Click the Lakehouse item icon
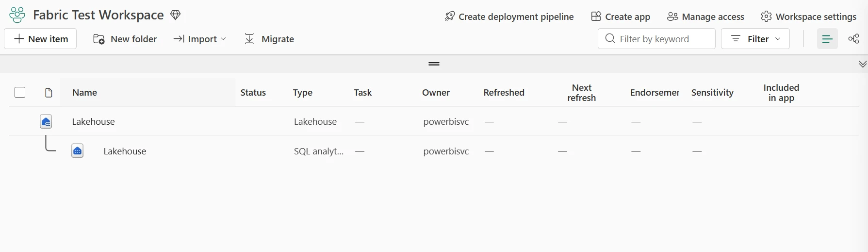The height and width of the screenshot is (252, 868). click(46, 121)
